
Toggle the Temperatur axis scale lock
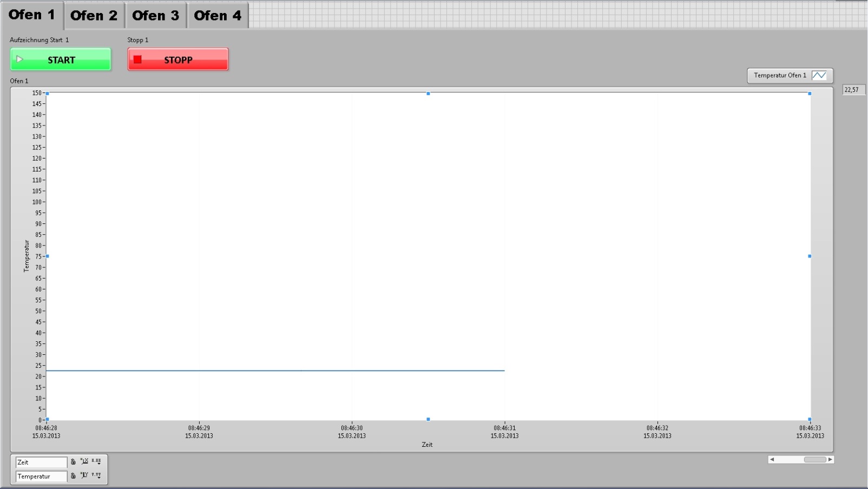pyautogui.click(x=73, y=476)
